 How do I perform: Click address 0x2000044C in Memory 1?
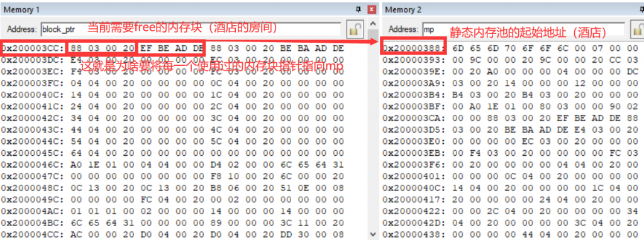coord(33,141)
